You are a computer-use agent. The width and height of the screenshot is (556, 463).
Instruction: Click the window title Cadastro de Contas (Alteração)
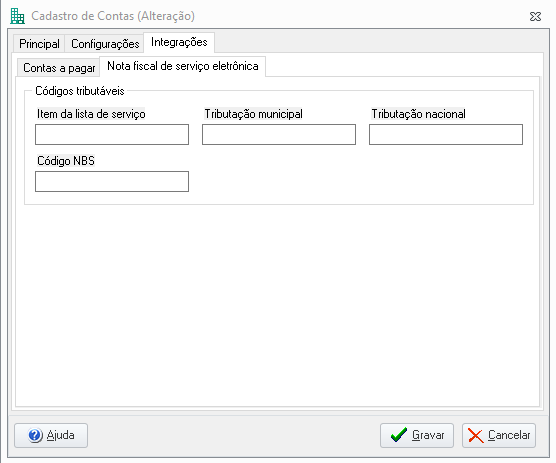(113, 16)
